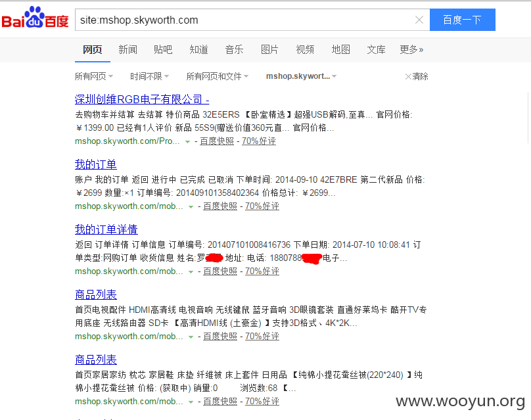Open the 视频 tab
531x420 pixels.
pyautogui.click(x=305, y=50)
